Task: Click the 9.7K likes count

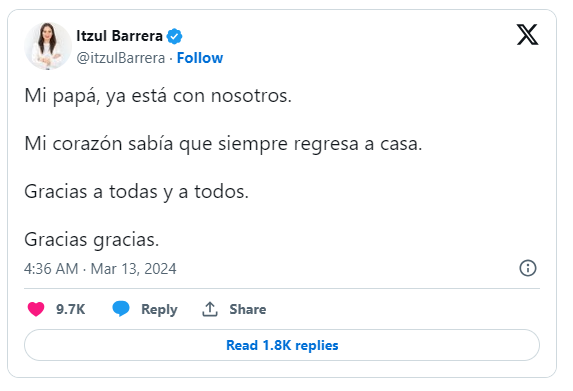Action: click(71, 310)
